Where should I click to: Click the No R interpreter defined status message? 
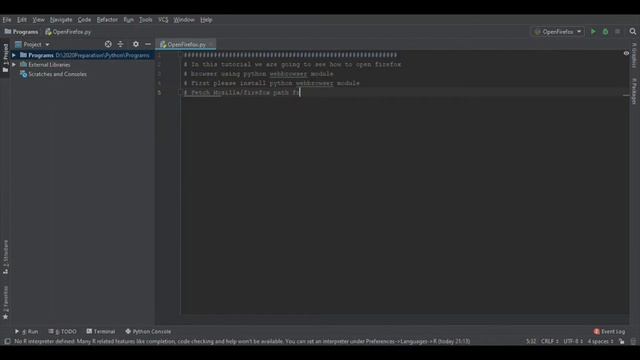[x=242, y=341]
